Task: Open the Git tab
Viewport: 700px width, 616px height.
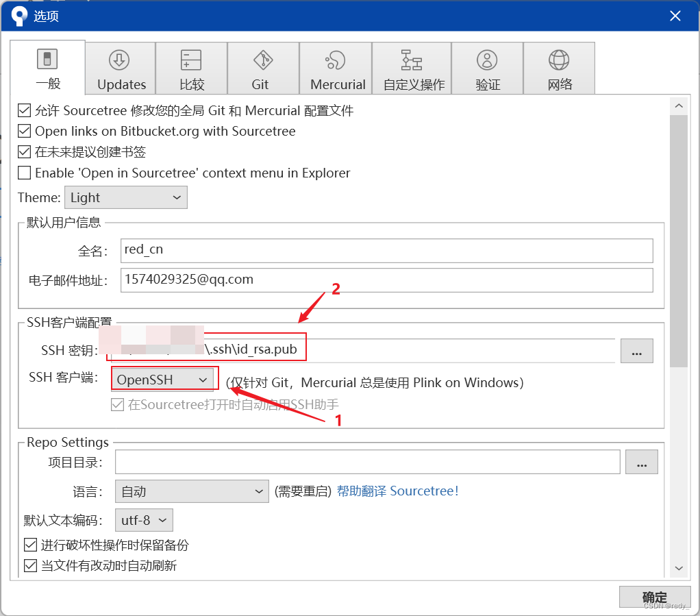Action: (x=264, y=68)
